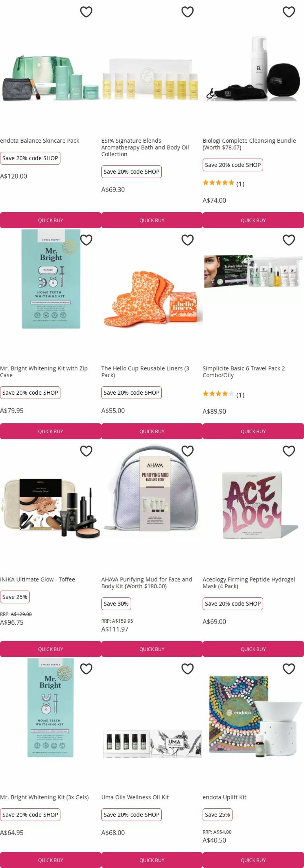Open Aceology Firming Peptide Hydrogel Mask product title

tap(249, 583)
